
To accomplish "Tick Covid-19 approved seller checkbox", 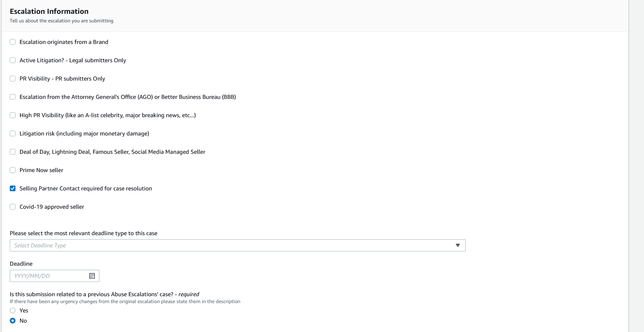I will click(x=13, y=207).
